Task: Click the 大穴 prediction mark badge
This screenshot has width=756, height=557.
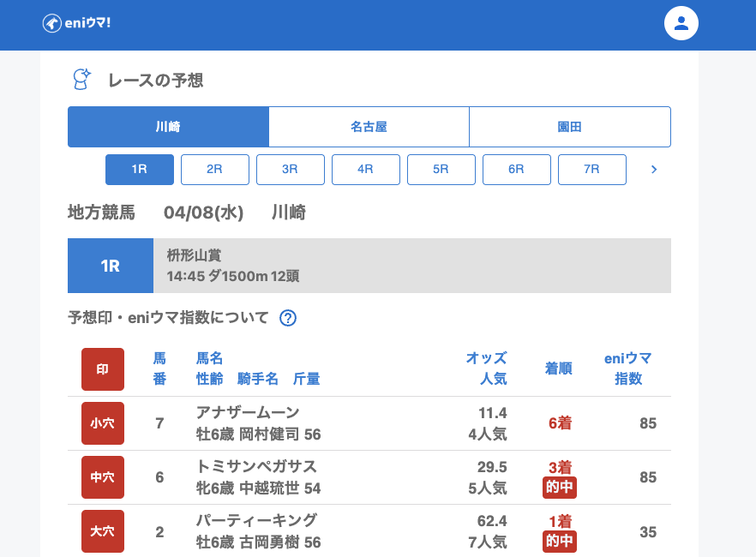Action: point(103,531)
